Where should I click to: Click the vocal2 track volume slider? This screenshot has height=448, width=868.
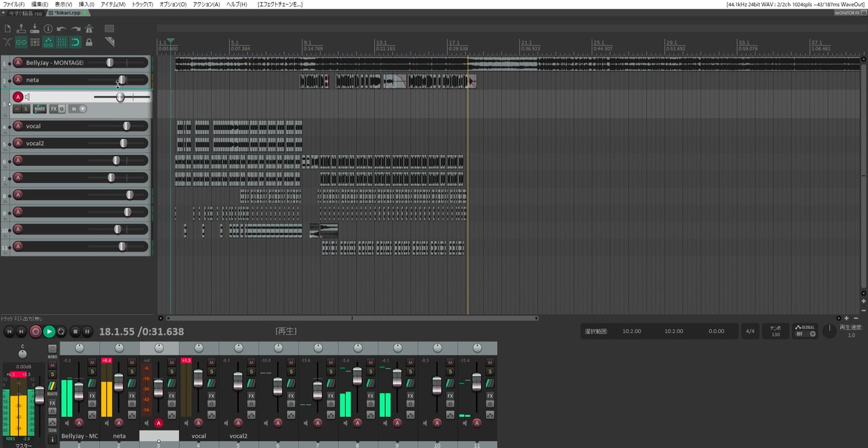click(123, 143)
